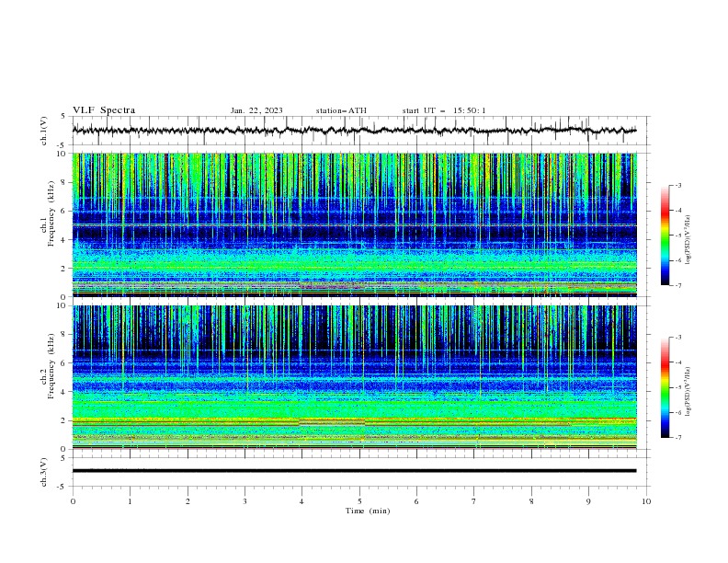Click the ch.1 frequency axis "4" tick label
The width and height of the screenshot is (728, 563).
tap(64, 240)
